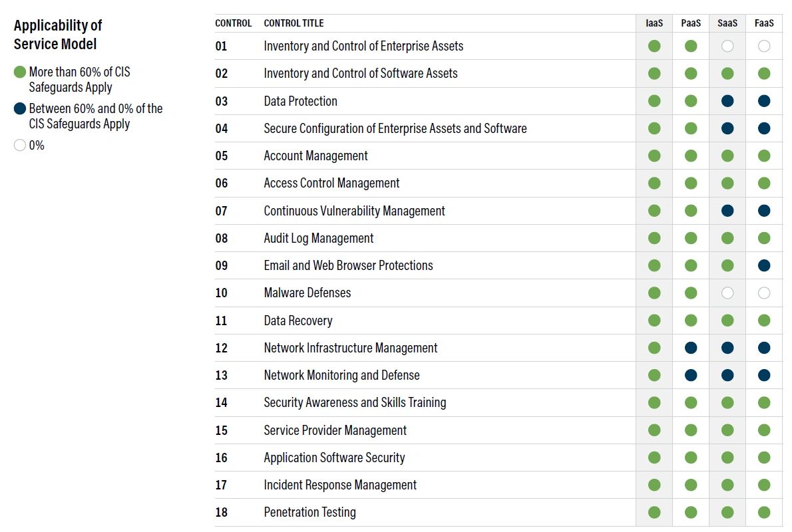Switch to the SaaS column tab

(727, 23)
